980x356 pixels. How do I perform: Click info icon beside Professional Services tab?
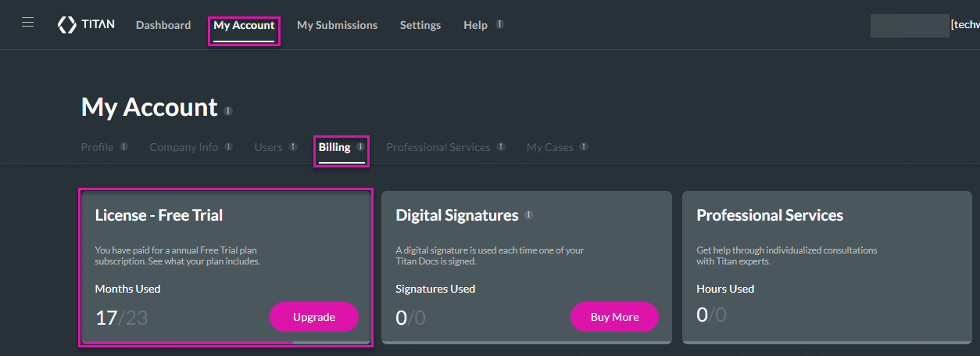501,146
